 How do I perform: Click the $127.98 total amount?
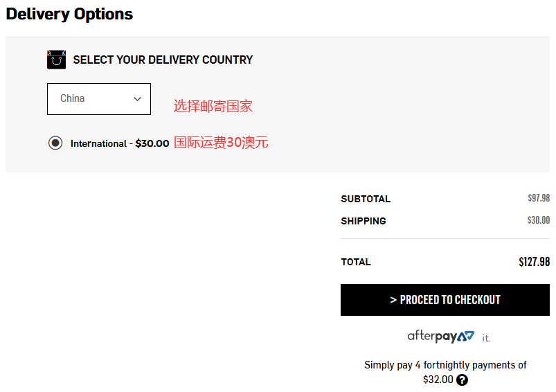[x=534, y=262]
